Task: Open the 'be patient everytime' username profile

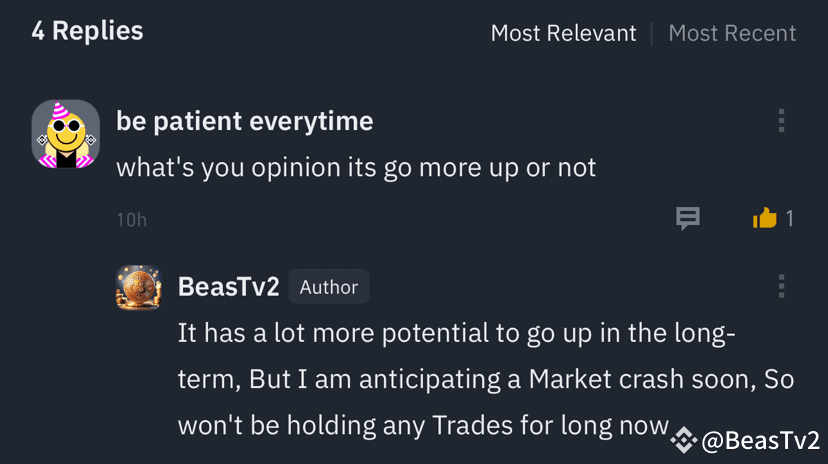Action: pyautogui.click(x=245, y=121)
